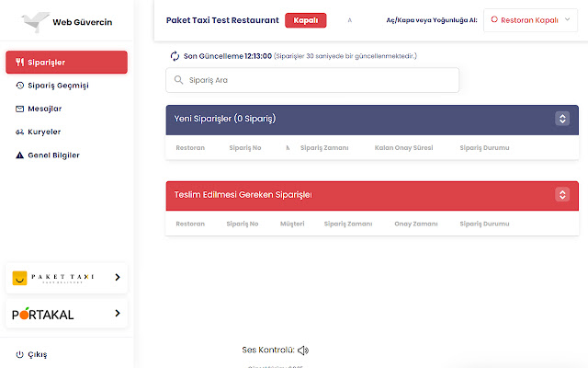Open the Restoran Kapalı dropdown
Viewport: 588px width, 368px height.
[x=530, y=20]
